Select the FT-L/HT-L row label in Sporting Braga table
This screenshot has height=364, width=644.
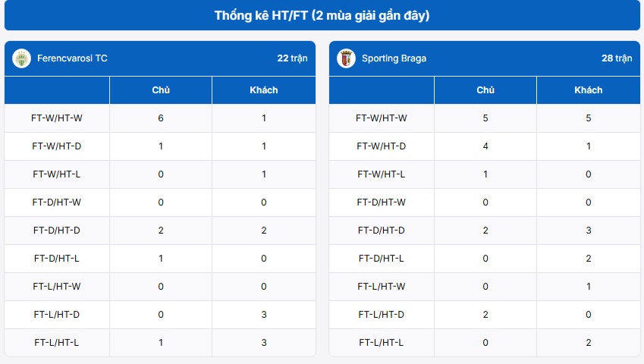(381, 342)
